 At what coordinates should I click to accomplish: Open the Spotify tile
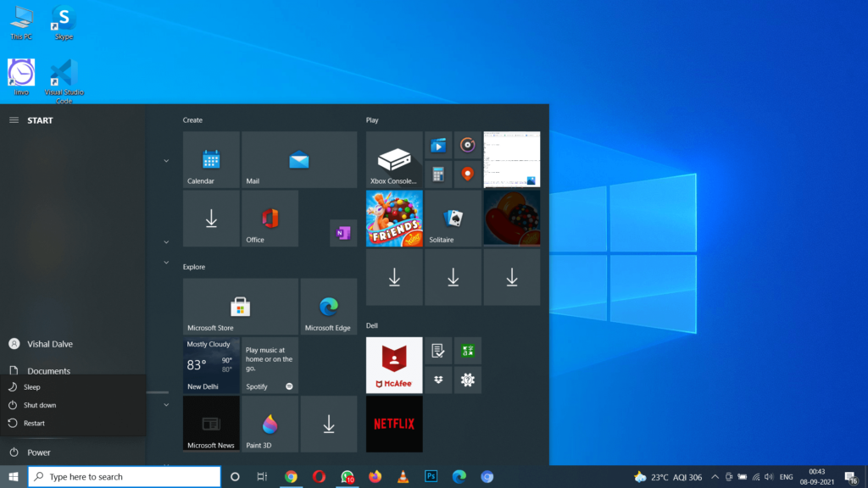(269, 365)
